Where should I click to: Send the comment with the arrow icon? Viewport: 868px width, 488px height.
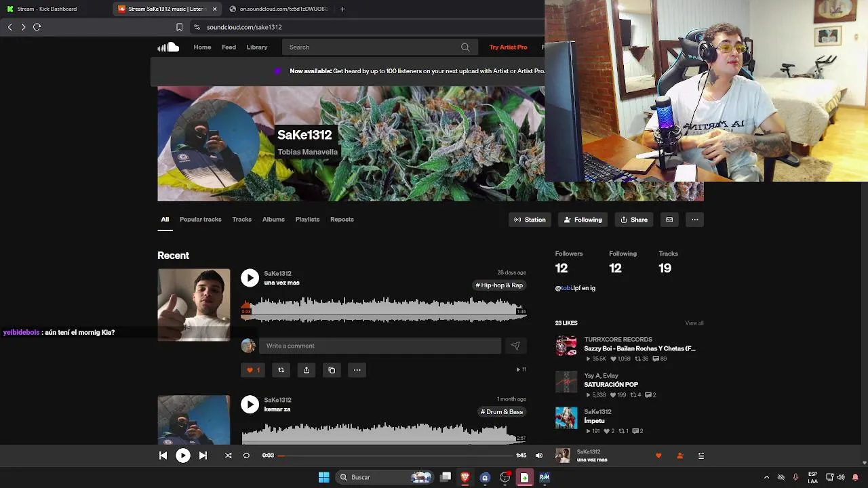tap(515, 346)
